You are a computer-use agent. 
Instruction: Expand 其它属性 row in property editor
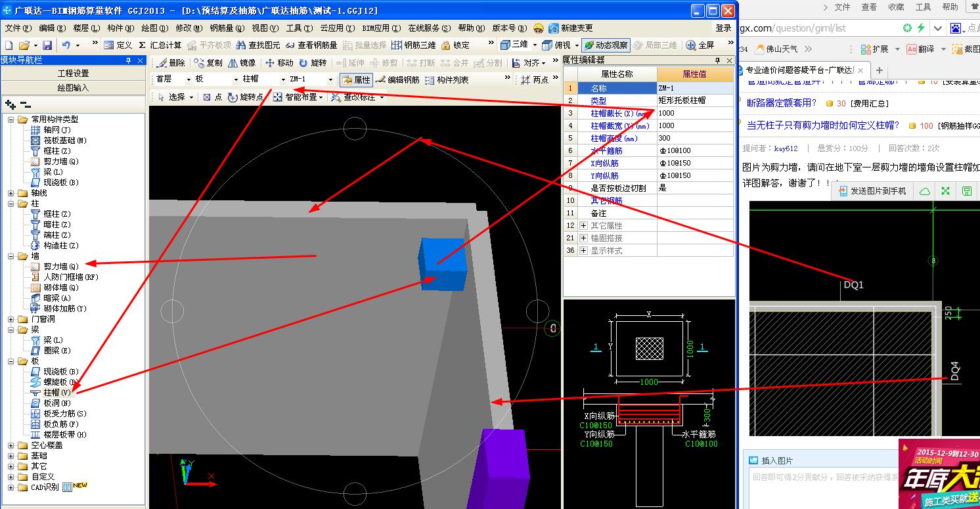click(x=583, y=225)
